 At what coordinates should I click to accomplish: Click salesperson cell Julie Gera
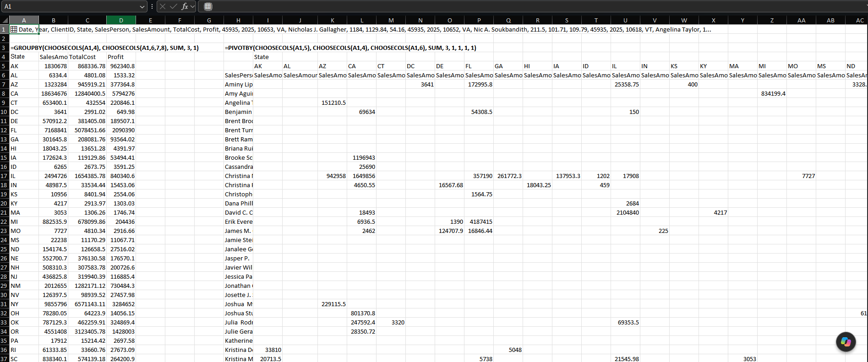point(238,331)
